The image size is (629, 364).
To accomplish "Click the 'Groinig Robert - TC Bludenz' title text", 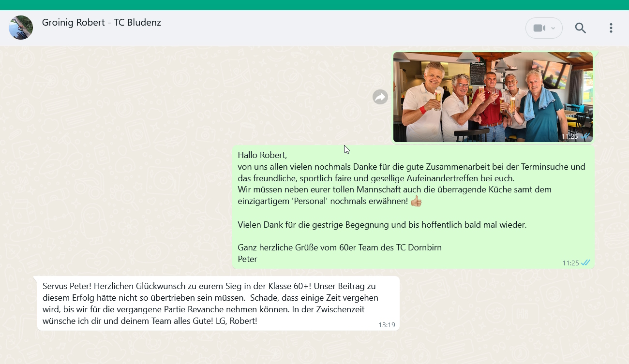I will coord(102,22).
